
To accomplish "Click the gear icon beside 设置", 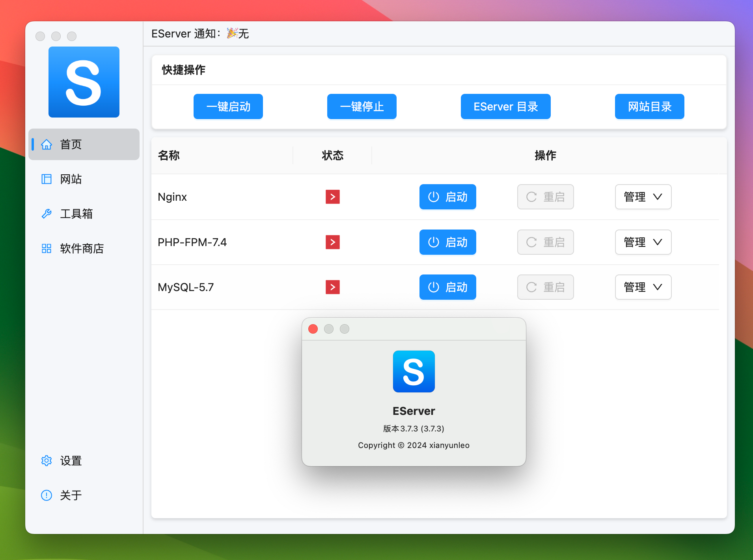I will click(47, 461).
